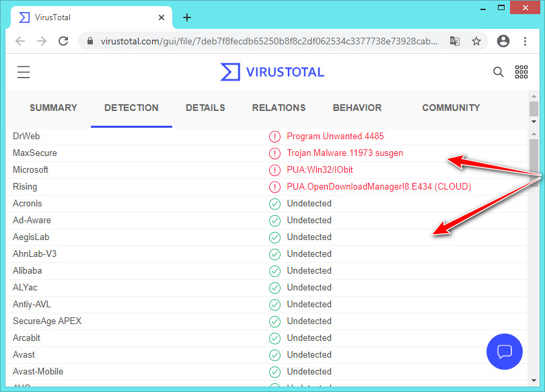This screenshot has height=392, width=545.
Task: Click Undetected status for Antiy-AVL
Action: click(x=309, y=305)
